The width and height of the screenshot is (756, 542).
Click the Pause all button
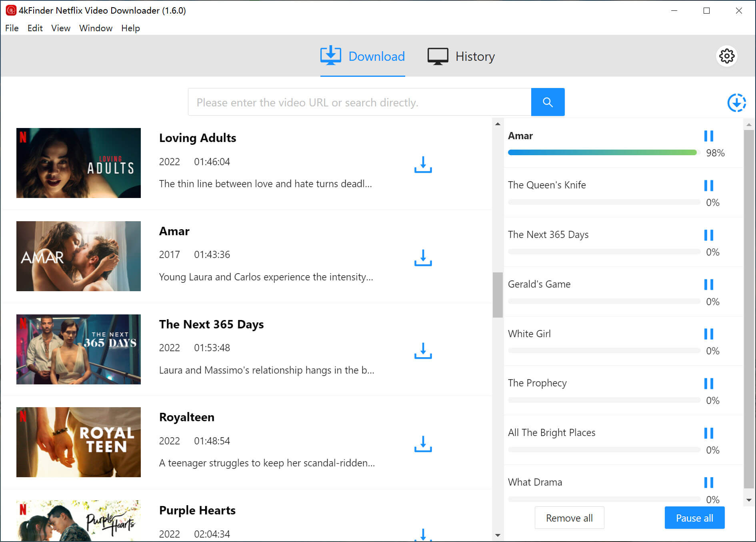click(694, 518)
